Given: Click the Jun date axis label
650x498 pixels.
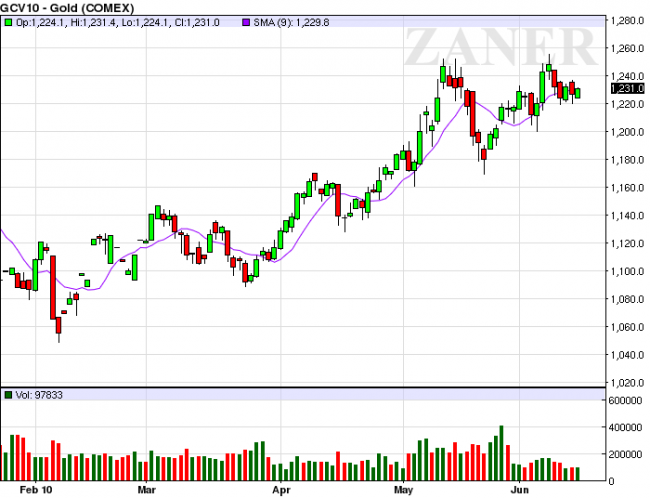Looking at the screenshot, I should point(519,490).
